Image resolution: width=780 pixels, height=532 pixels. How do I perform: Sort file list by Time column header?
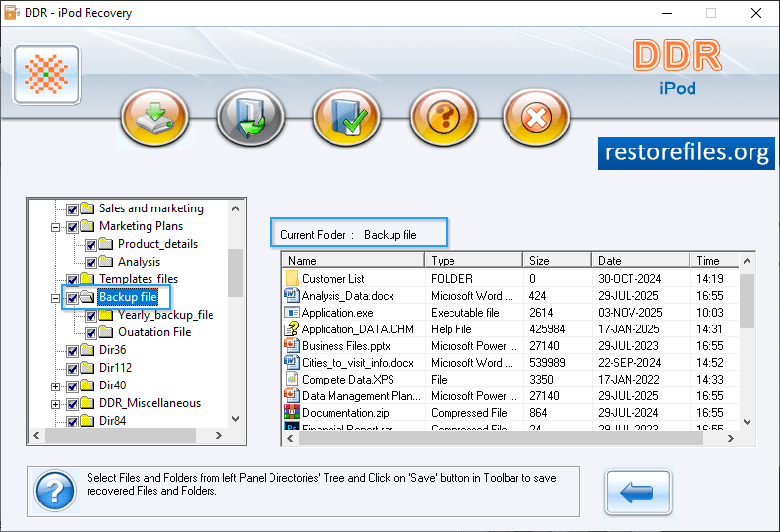tap(714, 260)
